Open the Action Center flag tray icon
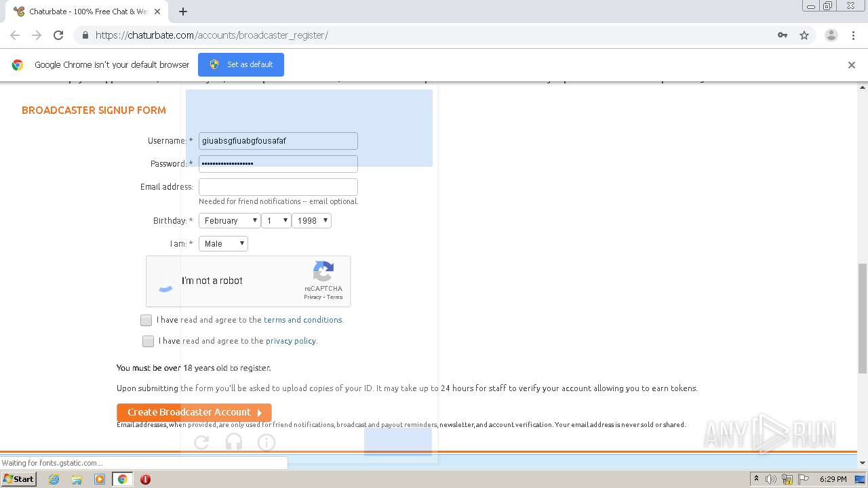868x488 pixels. tap(804, 479)
